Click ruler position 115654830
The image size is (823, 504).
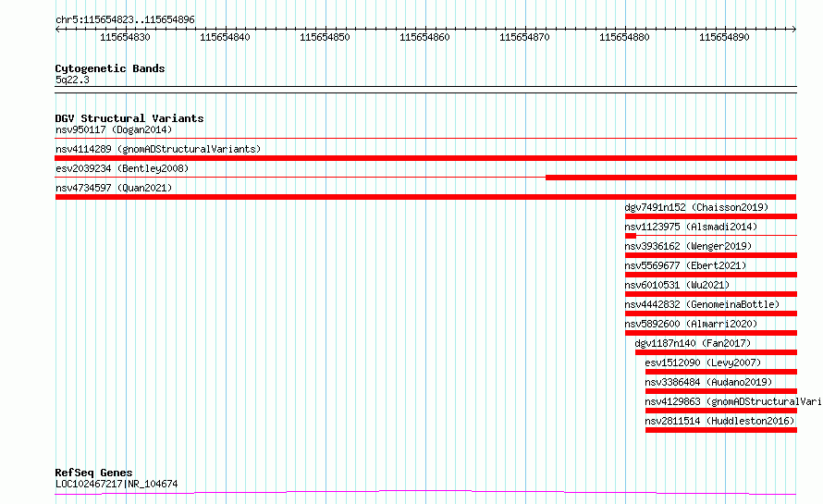coord(125,37)
